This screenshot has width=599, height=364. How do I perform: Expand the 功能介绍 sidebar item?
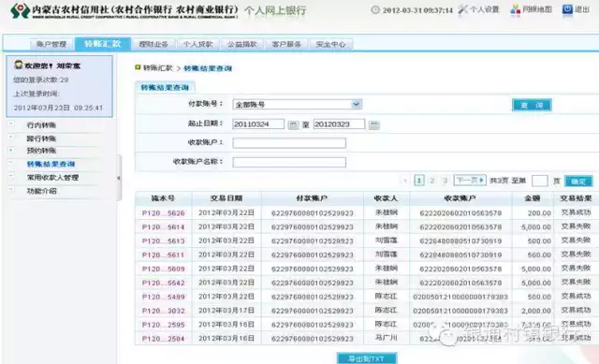10,189
